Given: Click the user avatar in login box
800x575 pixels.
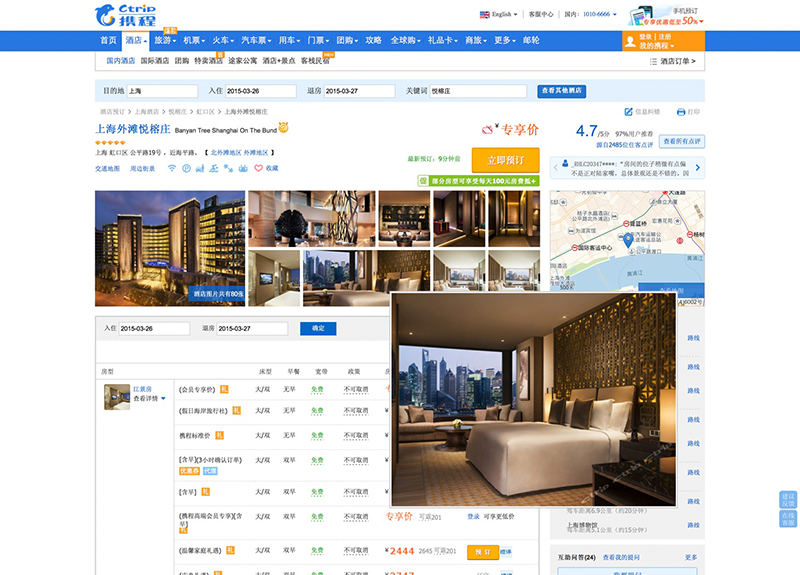Looking at the screenshot, I should coord(630,41).
